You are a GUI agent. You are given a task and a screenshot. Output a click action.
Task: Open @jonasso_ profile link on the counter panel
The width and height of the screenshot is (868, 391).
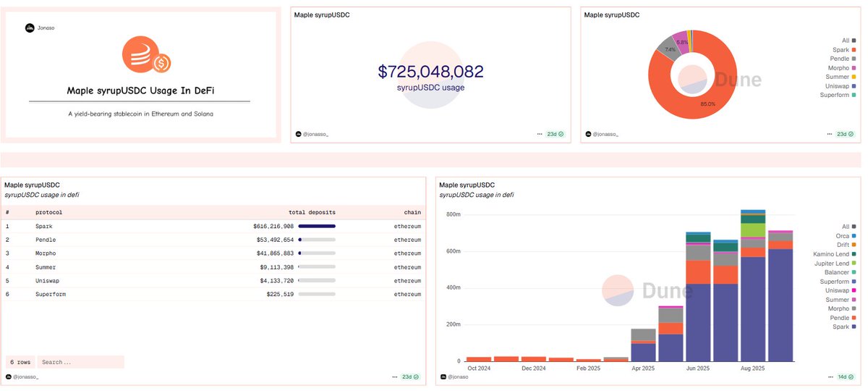(x=316, y=134)
